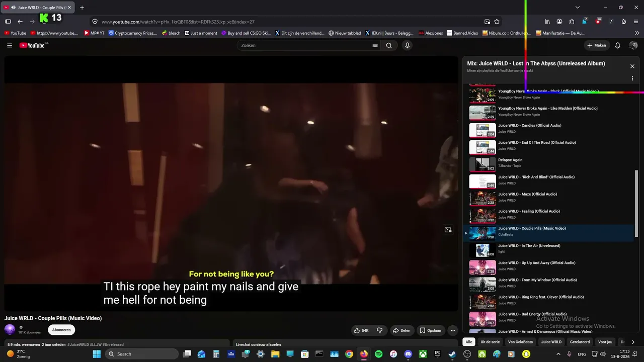
Task: Dislike the Couple Pills video
Action: (x=380, y=330)
